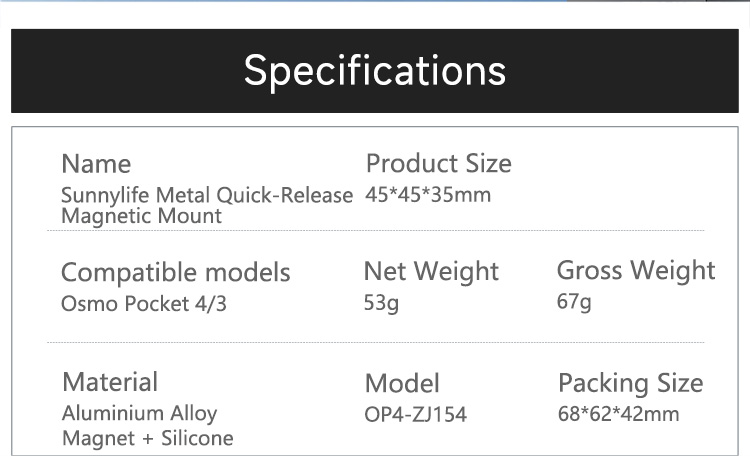The height and width of the screenshot is (466, 750).
Task: Click the OP4-ZJ154 model number
Action: (416, 414)
